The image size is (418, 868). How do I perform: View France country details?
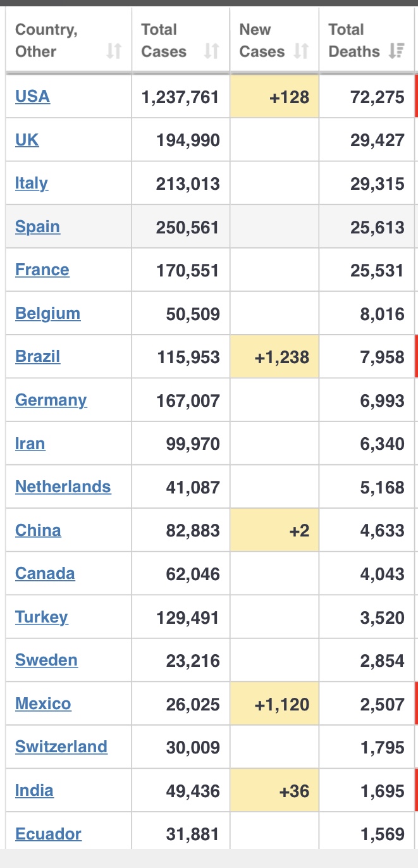click(42, 270)
